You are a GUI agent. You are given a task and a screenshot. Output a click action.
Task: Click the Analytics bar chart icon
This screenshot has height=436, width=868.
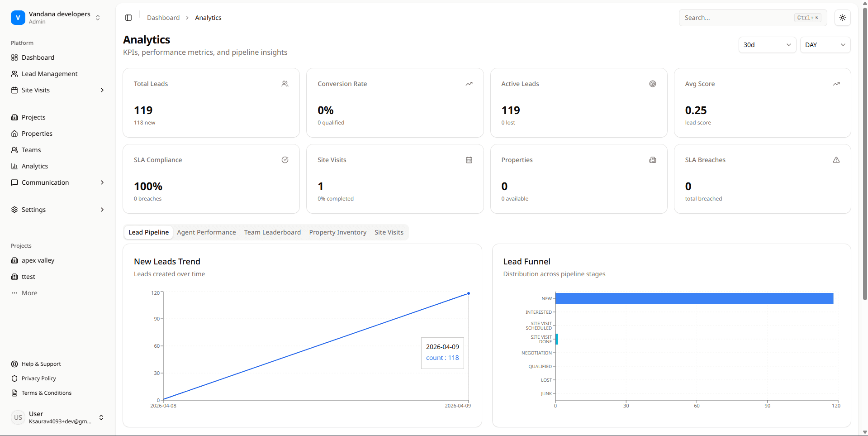pos(14,166)
